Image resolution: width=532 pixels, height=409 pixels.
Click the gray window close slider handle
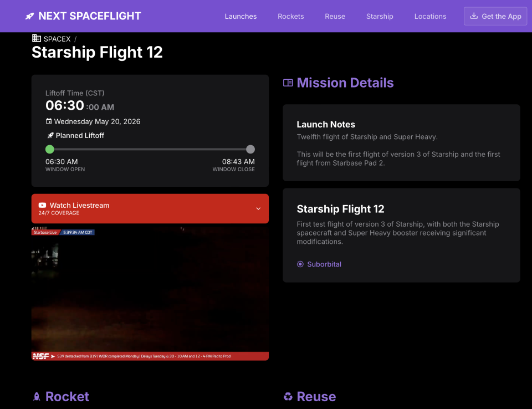point(250,149)
